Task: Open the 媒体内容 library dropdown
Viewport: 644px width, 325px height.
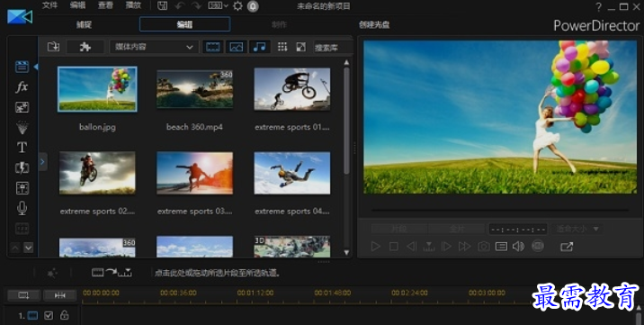Action: [154, 47]
